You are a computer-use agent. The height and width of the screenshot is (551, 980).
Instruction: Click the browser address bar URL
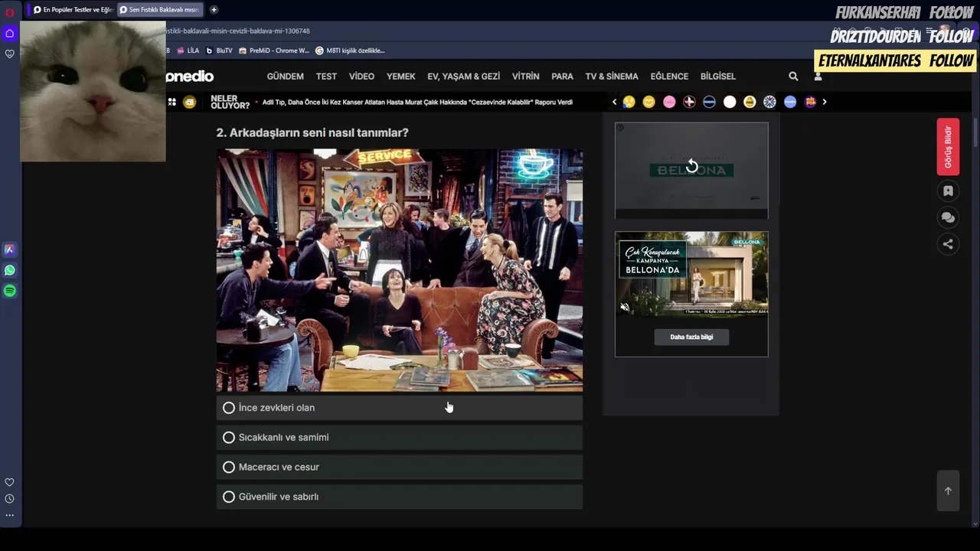238,31
